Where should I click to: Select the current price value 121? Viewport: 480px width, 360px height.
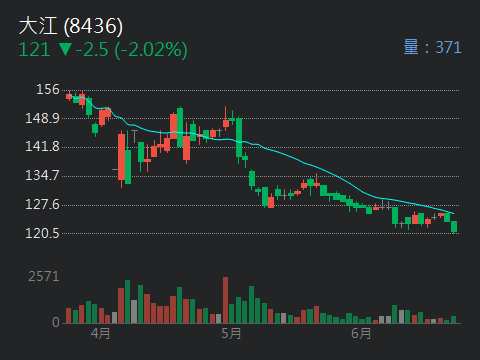34,50
